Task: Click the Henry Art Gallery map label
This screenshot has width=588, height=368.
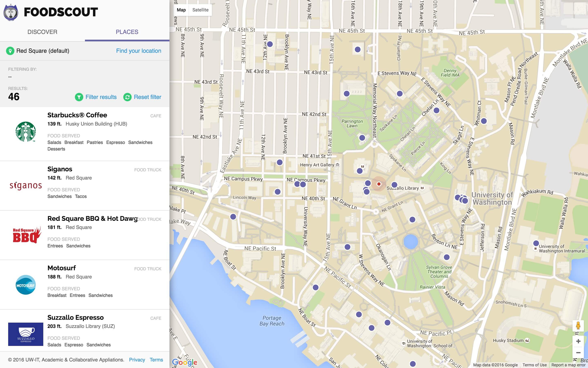Action: [x=317, y=165]
